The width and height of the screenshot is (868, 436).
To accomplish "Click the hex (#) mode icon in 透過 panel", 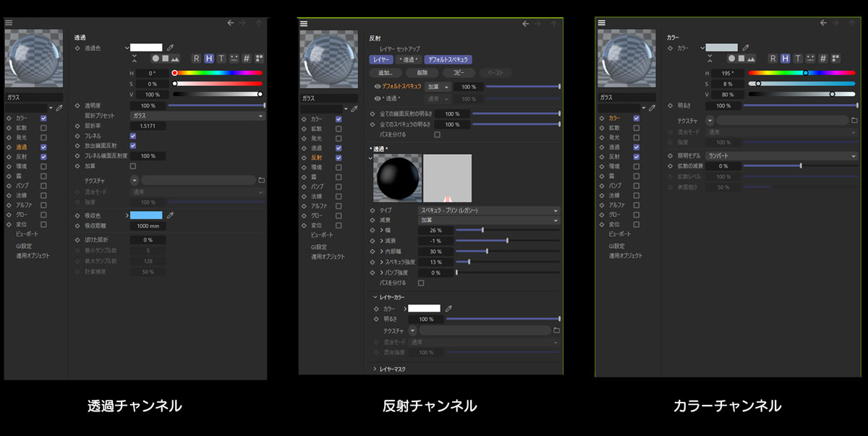I will pyautogui.click(x=246, y=59).
